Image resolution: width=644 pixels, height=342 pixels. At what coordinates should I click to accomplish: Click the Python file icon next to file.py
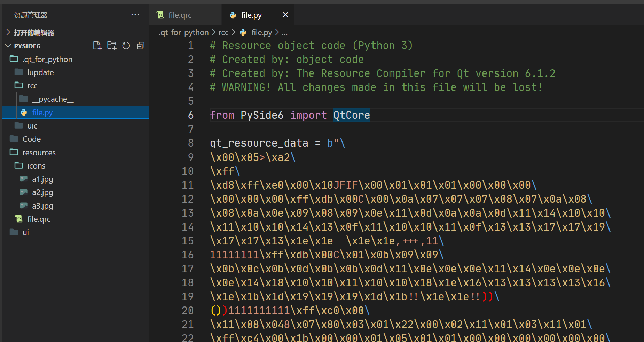pos(23,112)
